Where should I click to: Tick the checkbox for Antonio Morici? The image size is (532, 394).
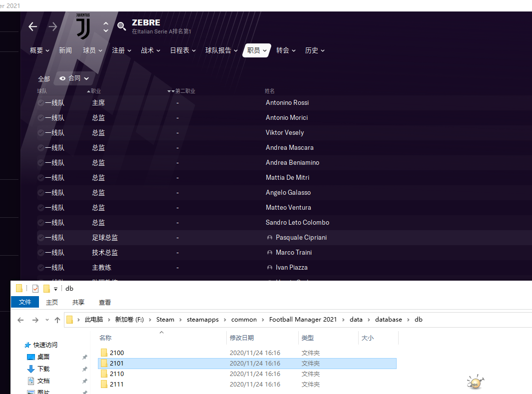tap(41, 118)
